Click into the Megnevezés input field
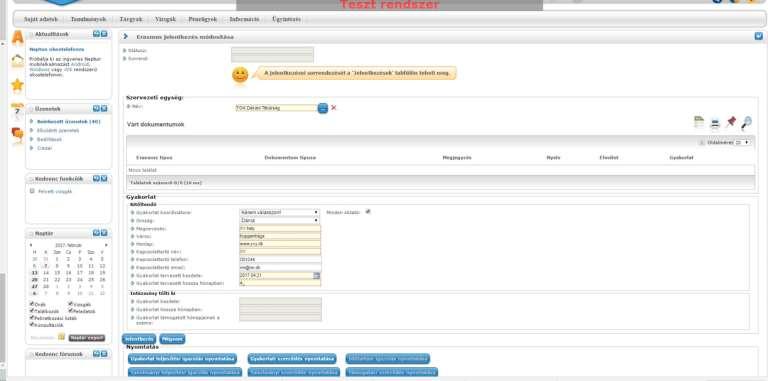This screenshot has width=768, height=381. pyautogui.click(x=280, y=228)
